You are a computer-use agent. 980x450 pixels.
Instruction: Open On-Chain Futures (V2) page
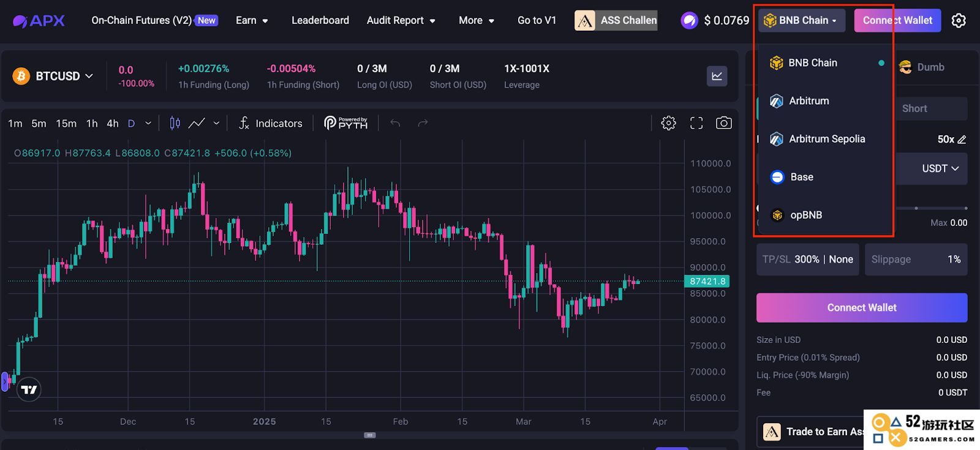(154, 20)
